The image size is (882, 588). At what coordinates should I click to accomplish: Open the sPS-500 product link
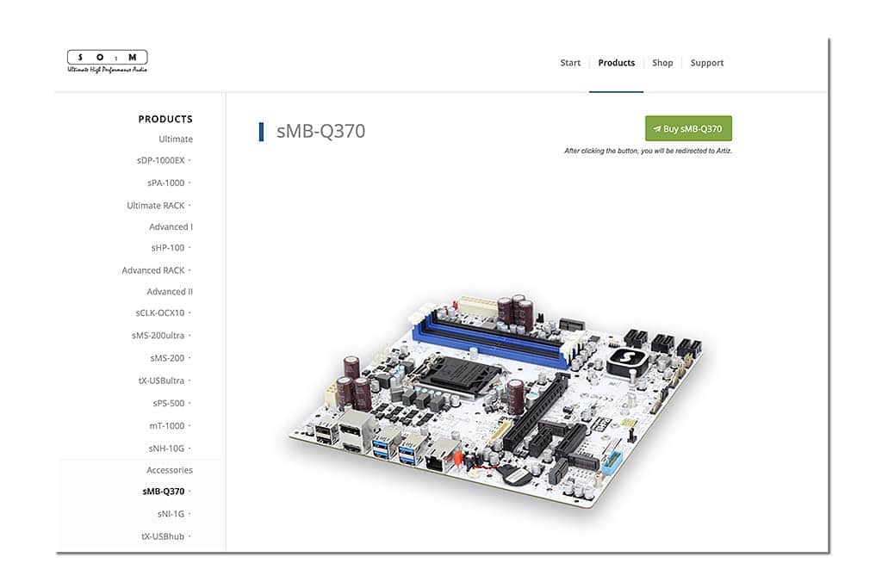168,403
